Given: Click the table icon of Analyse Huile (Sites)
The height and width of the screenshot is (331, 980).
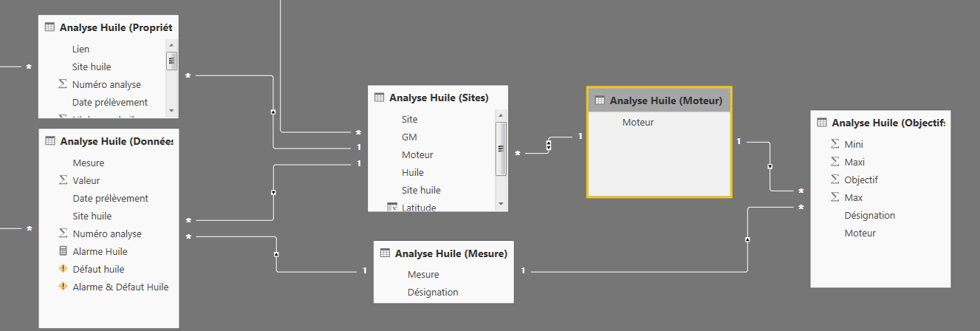Looking at the screenshot, I should click(x=380, y=98).
